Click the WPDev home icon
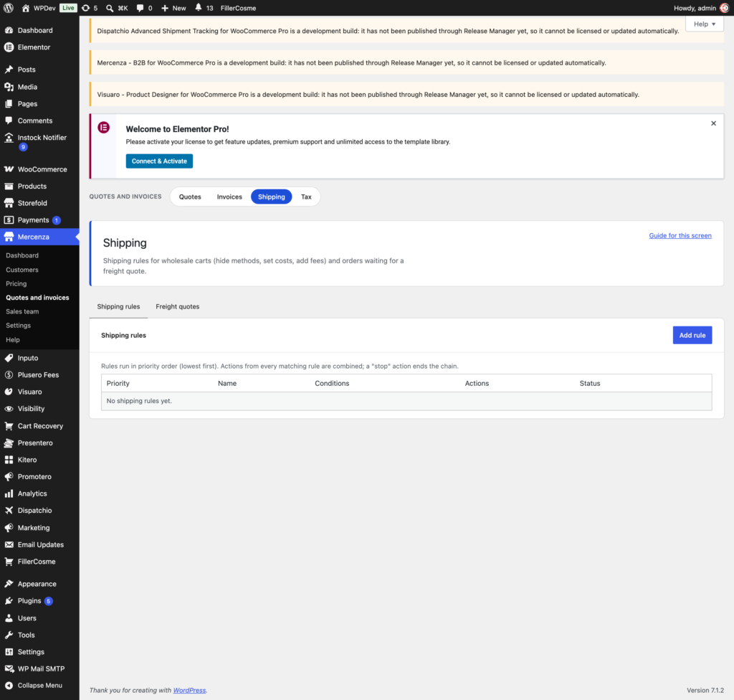 tap(25, 8)
